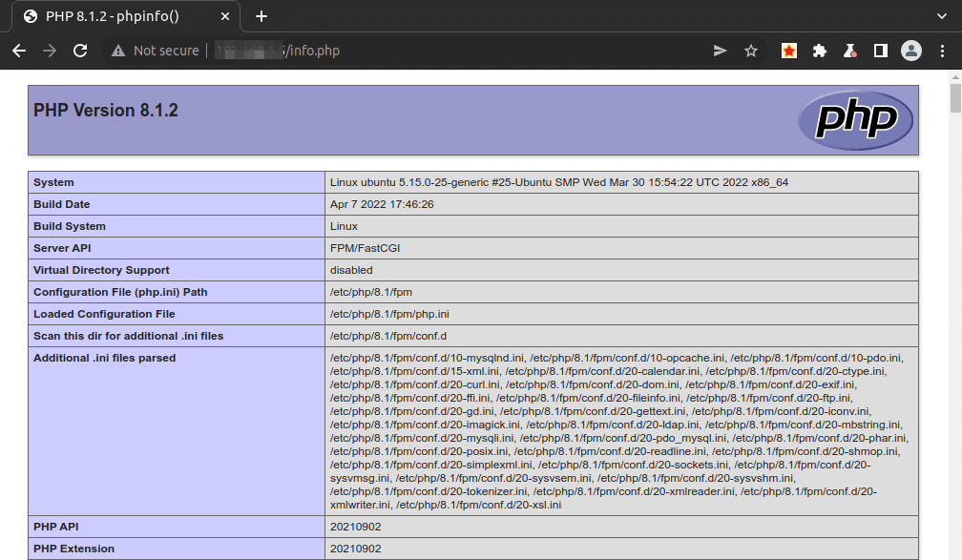Image resolution: width=962 pixels, height=560 pixels.
Task: Click the PHP logo in header
Action: (x=855, y=120)
